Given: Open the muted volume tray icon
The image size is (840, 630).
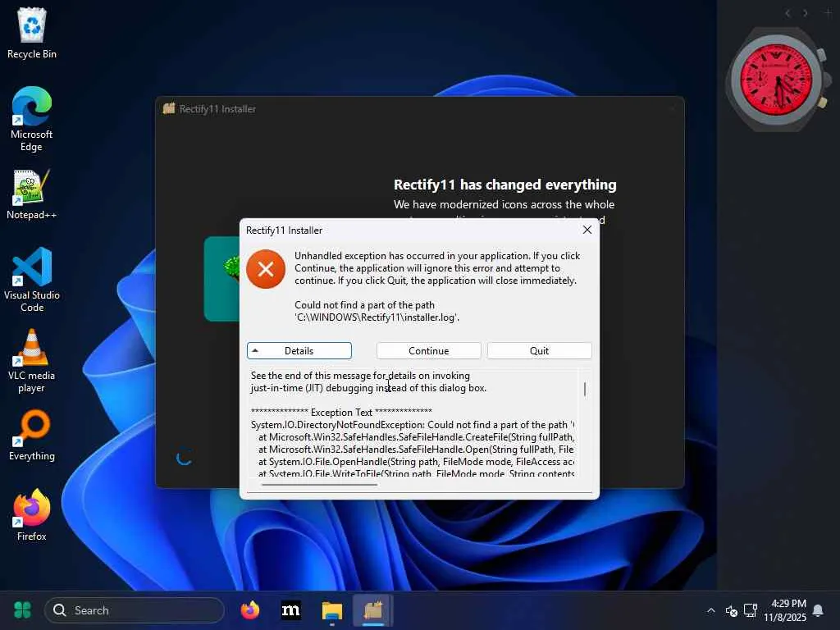Looking at the screenshot, I should (x=731, y=610).
